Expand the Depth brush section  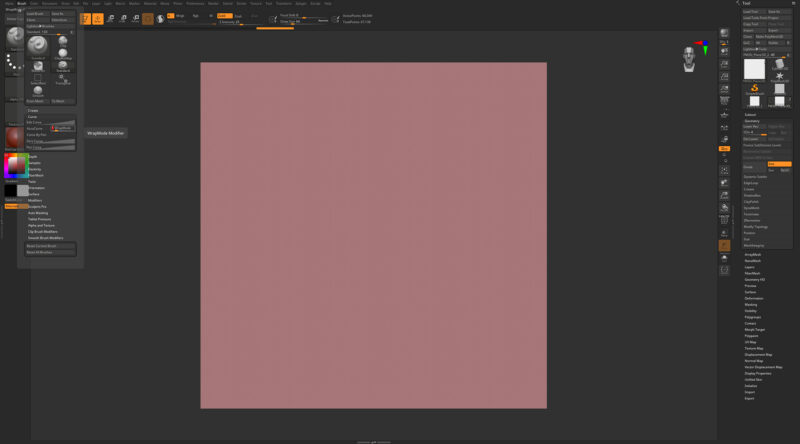tap(33, 157)
